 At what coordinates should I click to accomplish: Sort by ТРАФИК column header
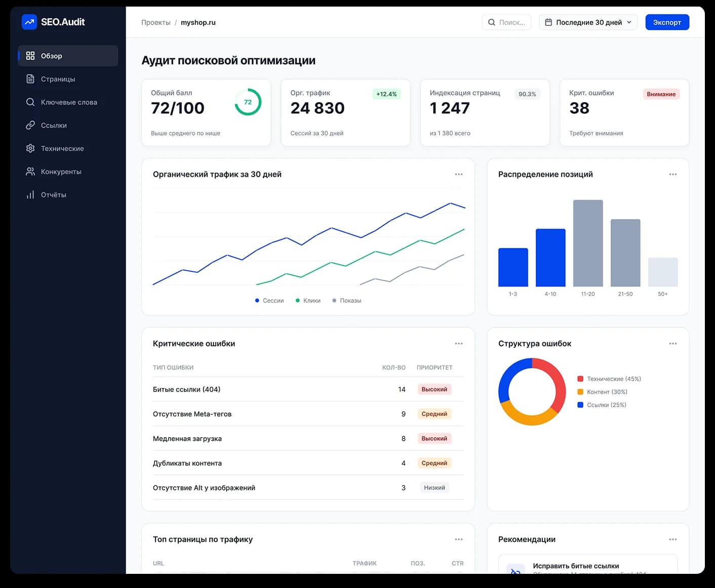tap(365, 563)
